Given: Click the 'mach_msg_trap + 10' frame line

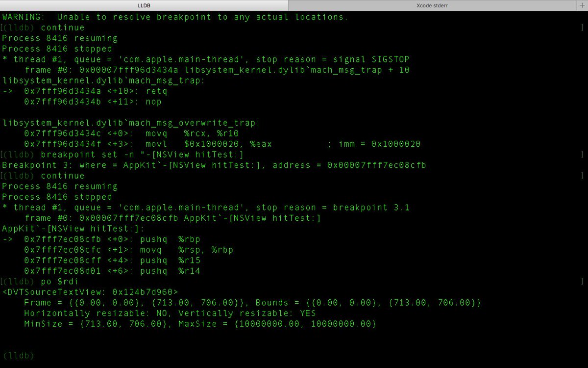Looking at the screenshot, I should tap(217, 70).
